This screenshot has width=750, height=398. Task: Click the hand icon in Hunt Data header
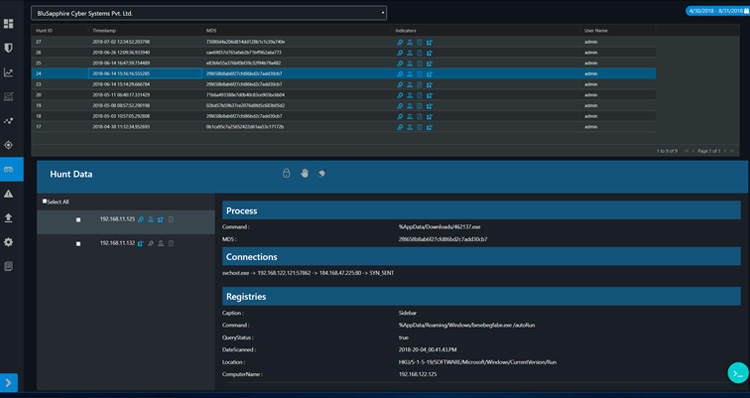point(304,173)
